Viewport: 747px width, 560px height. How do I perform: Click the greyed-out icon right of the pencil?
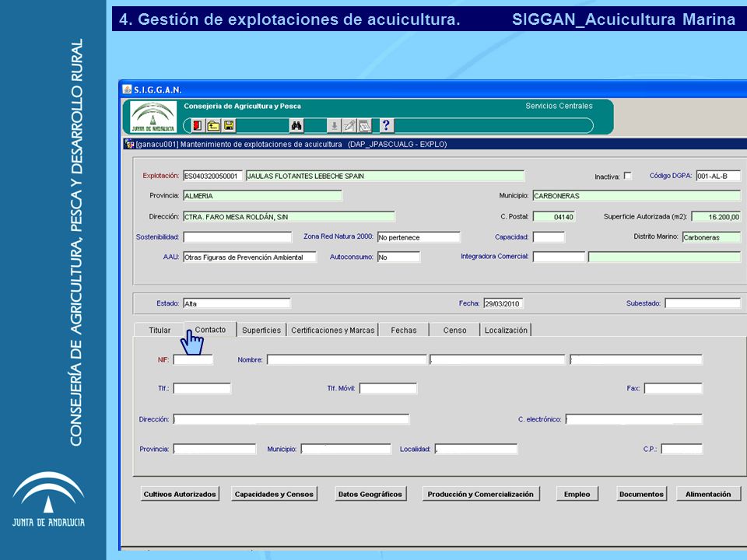[365, 126]
